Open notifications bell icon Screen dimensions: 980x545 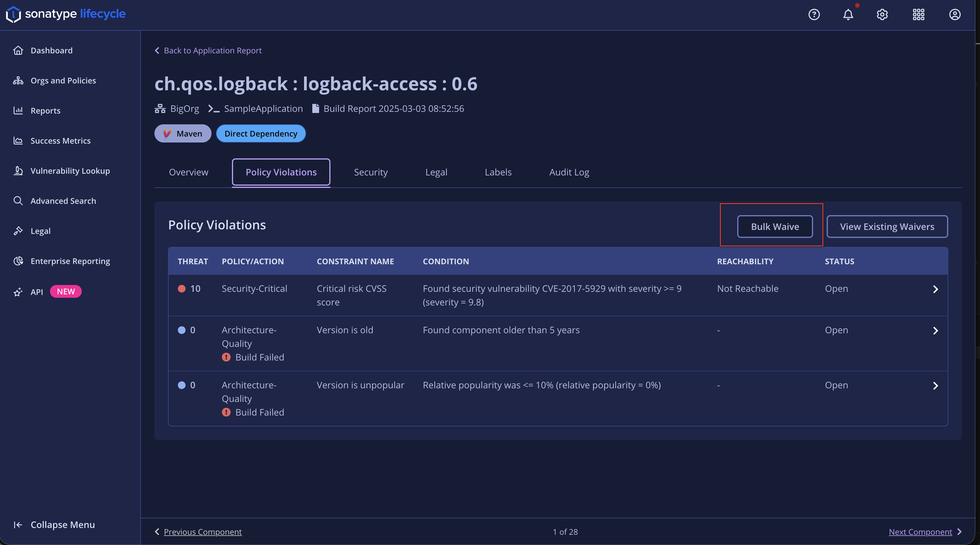[848, 14]
